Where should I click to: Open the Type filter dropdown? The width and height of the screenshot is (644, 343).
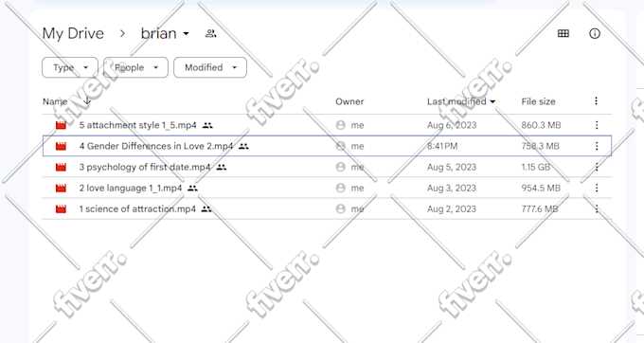pos(70,67)
